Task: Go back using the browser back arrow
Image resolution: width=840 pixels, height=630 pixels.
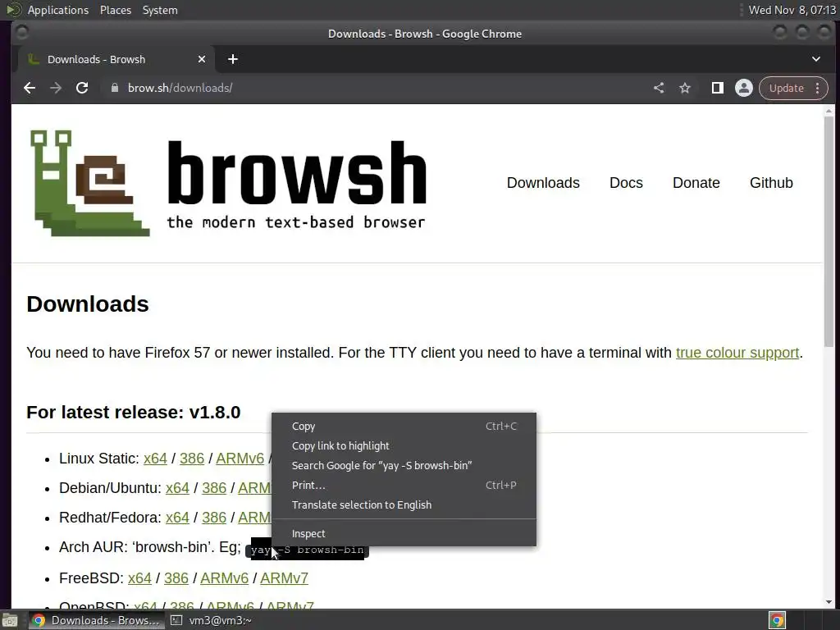Action: (30, 88)
